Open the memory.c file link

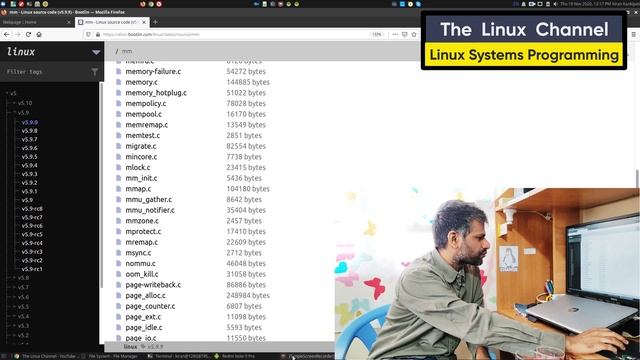(x=141, y=82)
